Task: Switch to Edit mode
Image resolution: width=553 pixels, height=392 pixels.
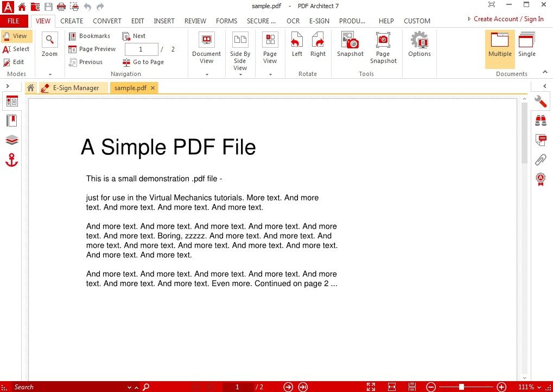Action: click(x=14, y=62)
